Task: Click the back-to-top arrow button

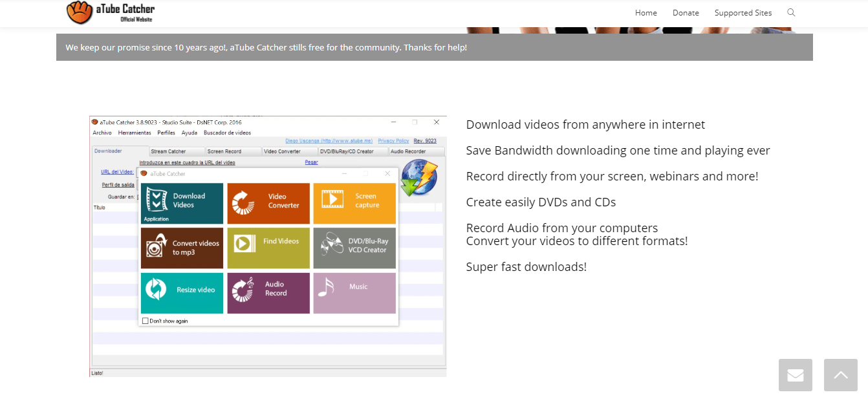Action: click(841, 375)
